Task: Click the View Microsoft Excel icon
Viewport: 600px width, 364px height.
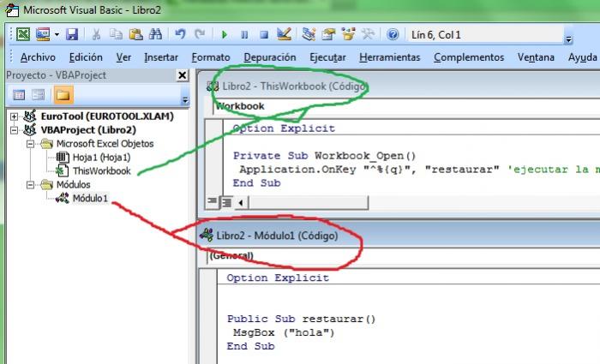Action: [x=23, y=34]
